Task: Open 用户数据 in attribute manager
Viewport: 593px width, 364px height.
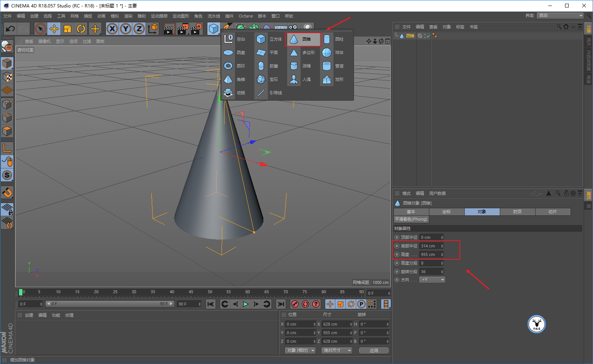Action: (x=437, y=193)
